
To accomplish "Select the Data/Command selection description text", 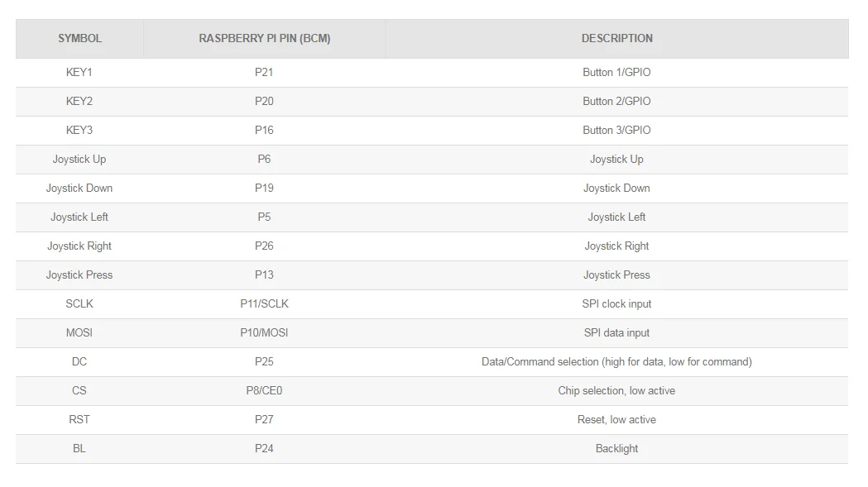I will coord(616,361).
